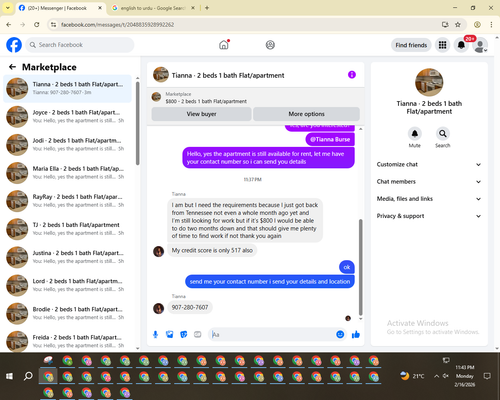
Task: Click the attach photo icon
Action: [170, 334]
